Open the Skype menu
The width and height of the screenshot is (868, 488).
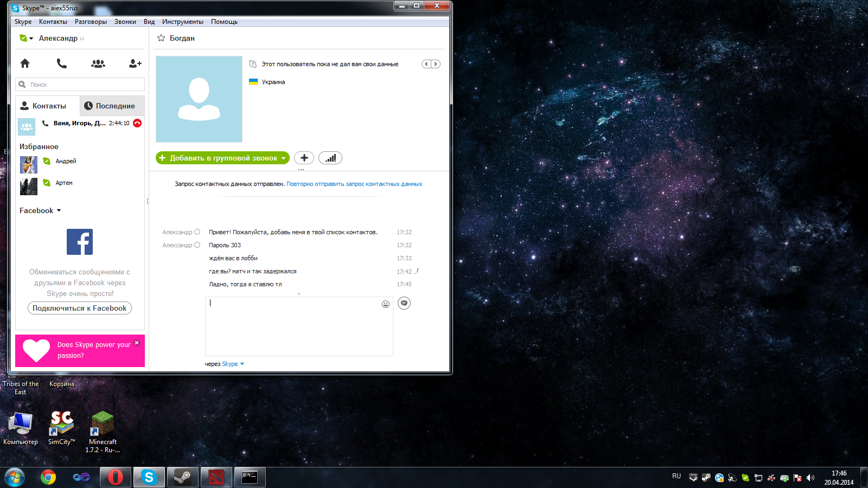pyautogui.click(x=23, y=22)
